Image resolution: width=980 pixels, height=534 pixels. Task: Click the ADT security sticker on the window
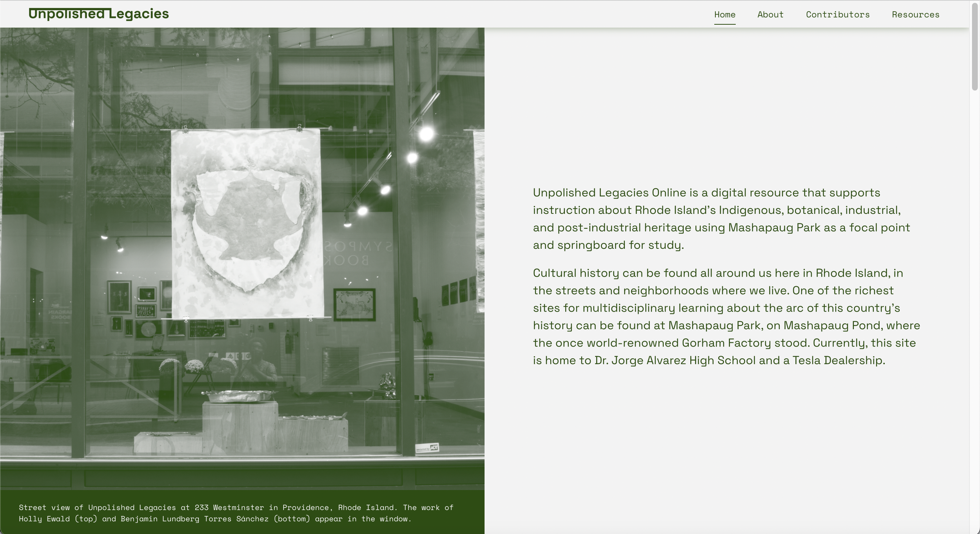click(427, 448)
